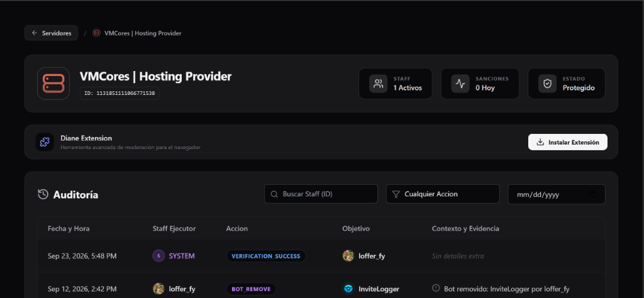Click the Diane Extension puzzle piece icon
The height and width of the screenshot is (298, 644).
[x=45, y=142]
